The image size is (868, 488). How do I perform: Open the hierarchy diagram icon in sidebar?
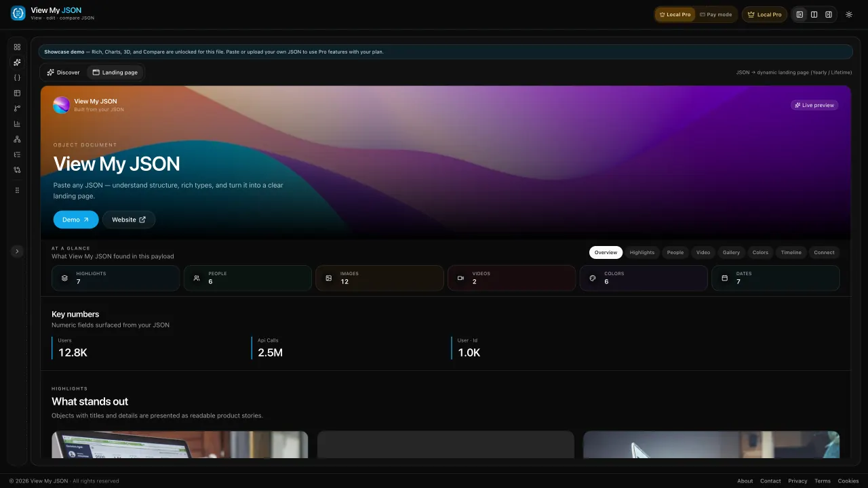17,139
